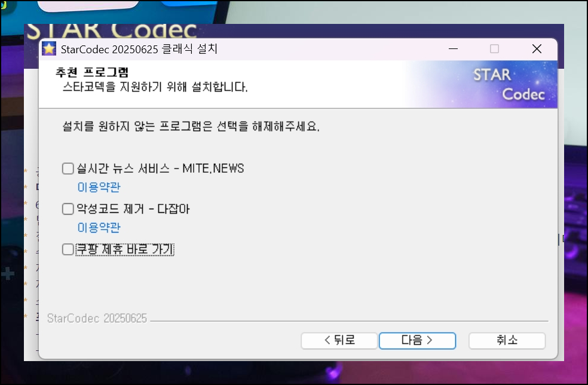Click the maximize button in title bar
Image resolution: width=588 pixels, height=385 pixels.
[x=494, y=49]
